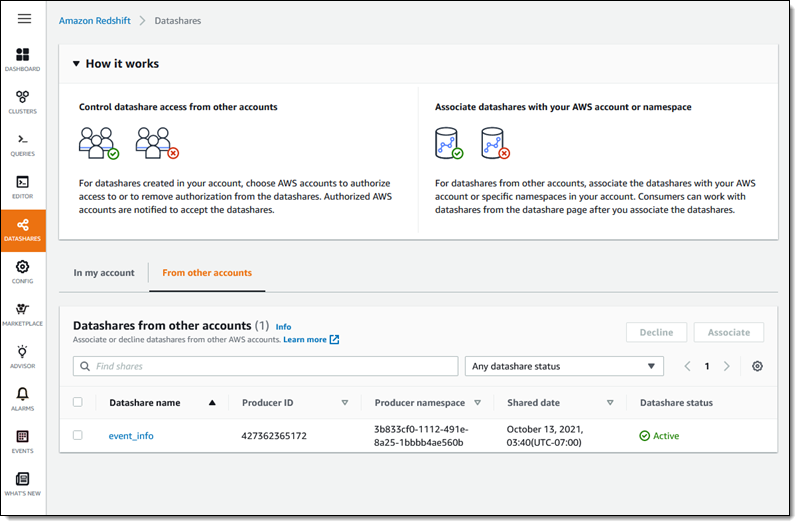Click the Associate button
800x526 pixels.
729,332
